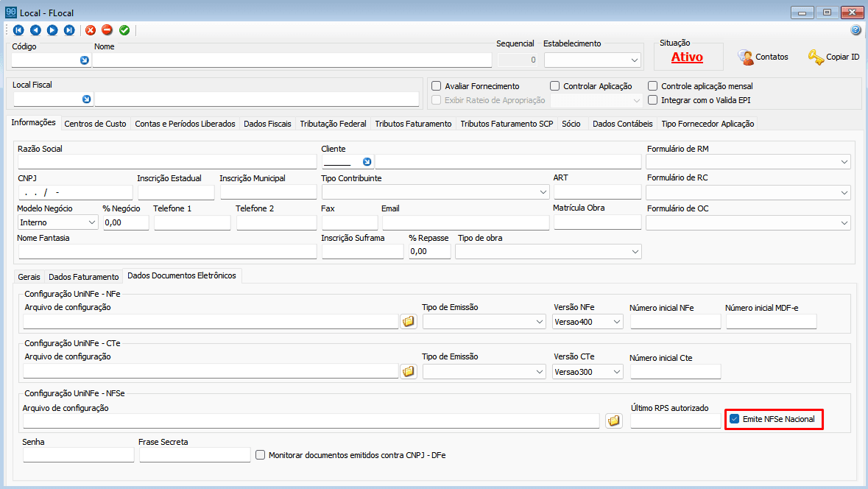Enable Controle aplicação mensal checkbox

pos(653,86)
